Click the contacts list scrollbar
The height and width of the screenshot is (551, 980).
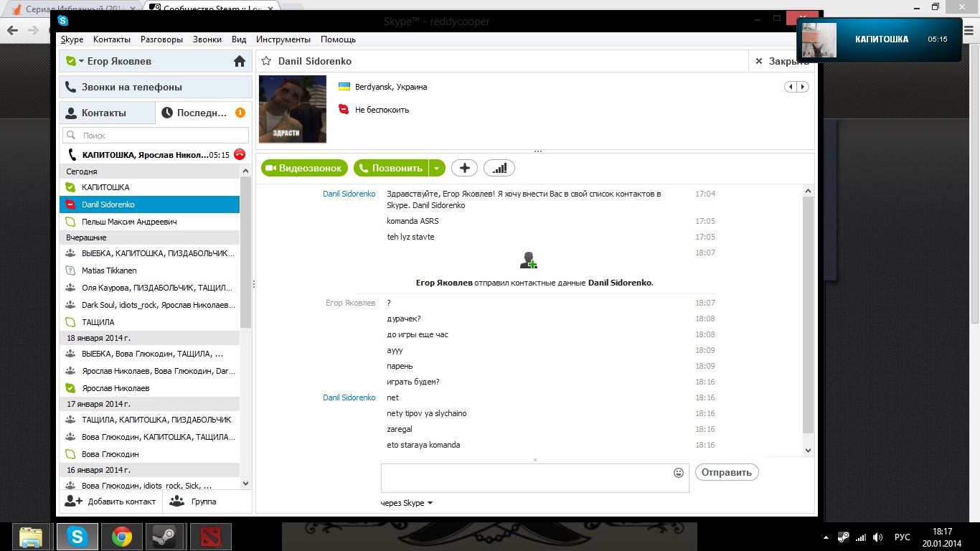point(246,251)
